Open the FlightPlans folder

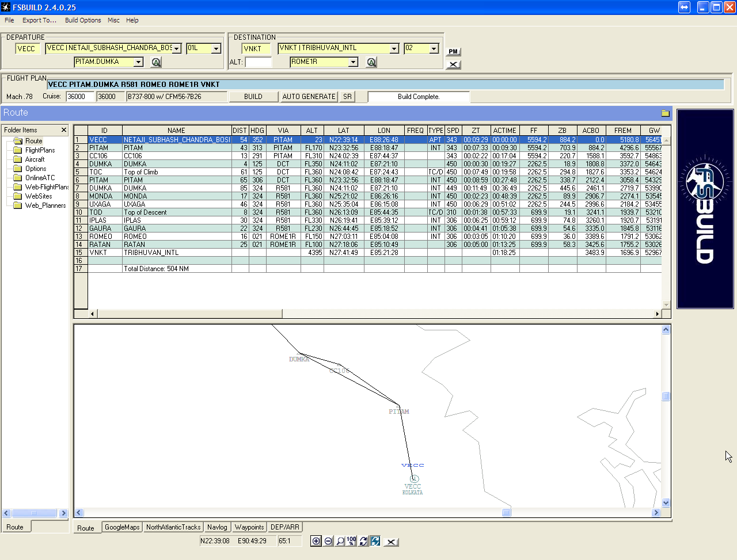point(34,150)
